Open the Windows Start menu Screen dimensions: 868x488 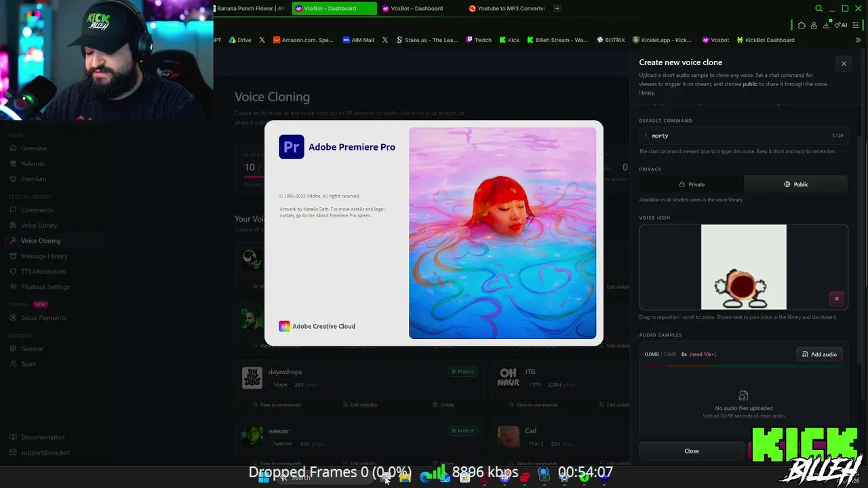click(263, 477)
